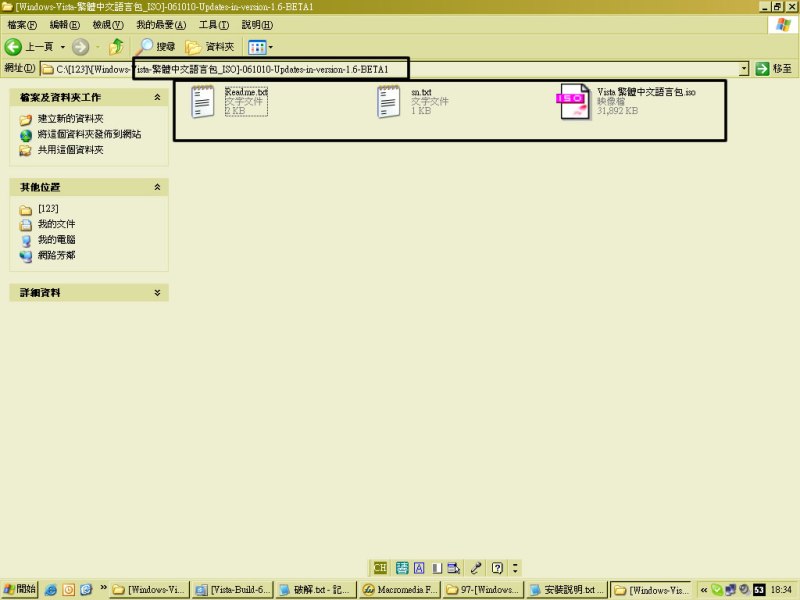
Task: Open the Back button history dropdown arrow
Action: tap(63, 47)
